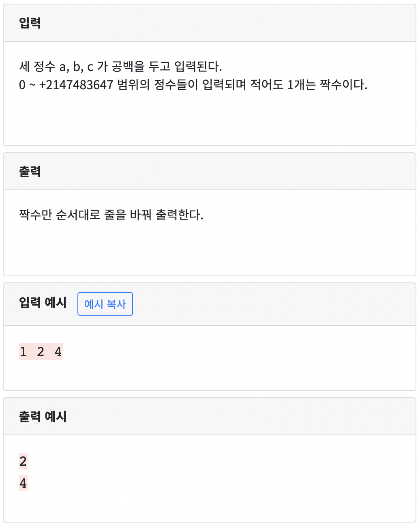Select the output value 4
This screenshot has height=525, width=420.
pos(23,483)
